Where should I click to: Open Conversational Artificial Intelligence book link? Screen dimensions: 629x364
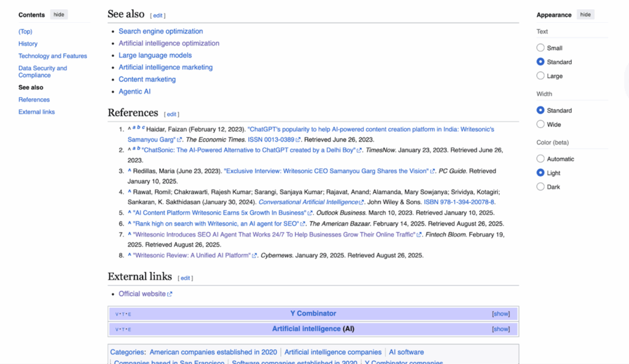coord(311,202)
